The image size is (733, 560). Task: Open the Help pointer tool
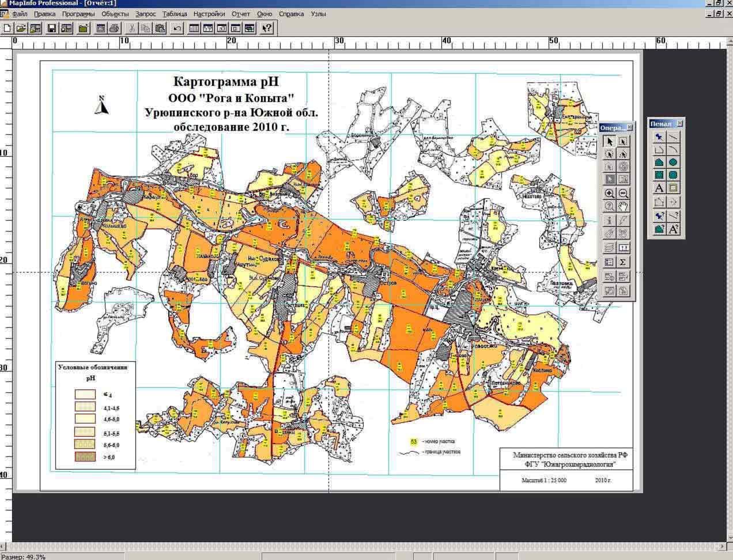coord(266,28)
